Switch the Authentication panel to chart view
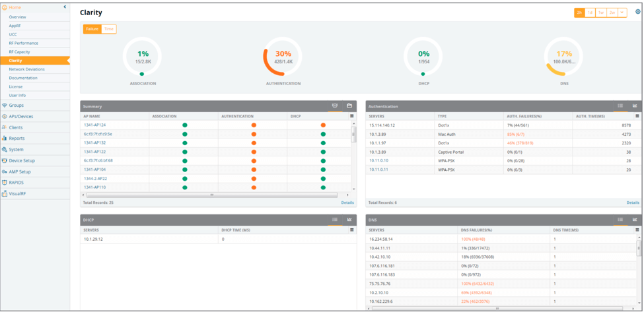The width and height of the screenshot is (644, 314). [635, 106]
